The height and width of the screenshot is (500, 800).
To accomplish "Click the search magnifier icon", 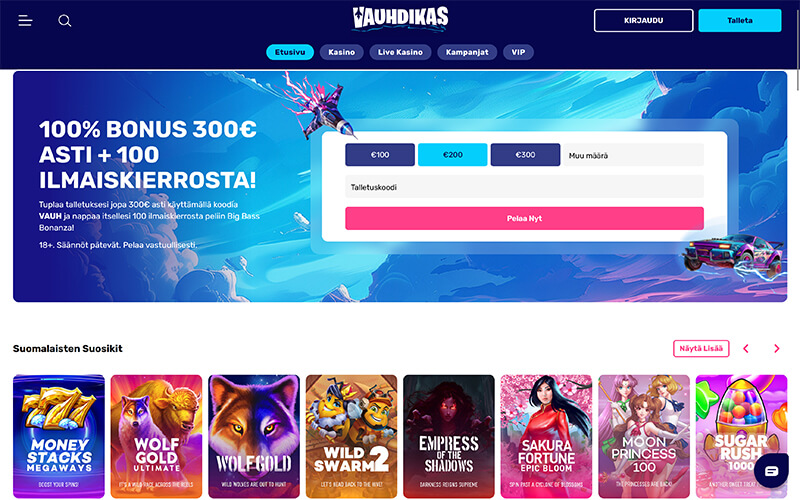I will tap(65, 20).
